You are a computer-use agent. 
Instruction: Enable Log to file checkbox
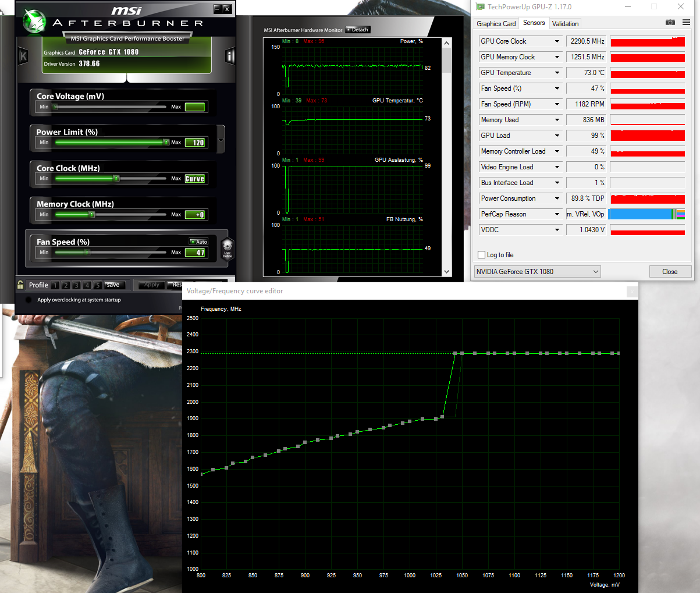[x=481, y=255]
